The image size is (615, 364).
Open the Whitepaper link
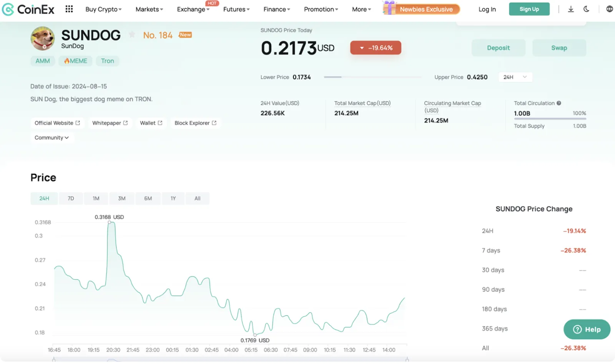click(110, 123)
